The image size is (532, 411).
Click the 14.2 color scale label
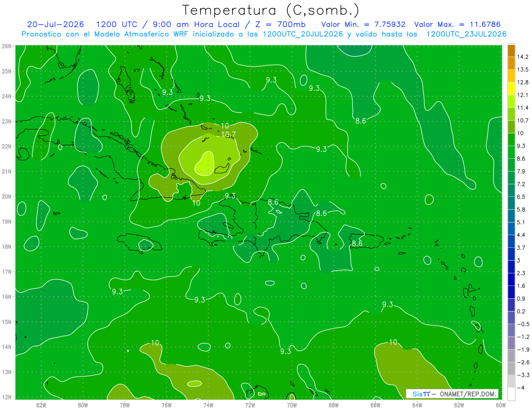tap(523, 57)
